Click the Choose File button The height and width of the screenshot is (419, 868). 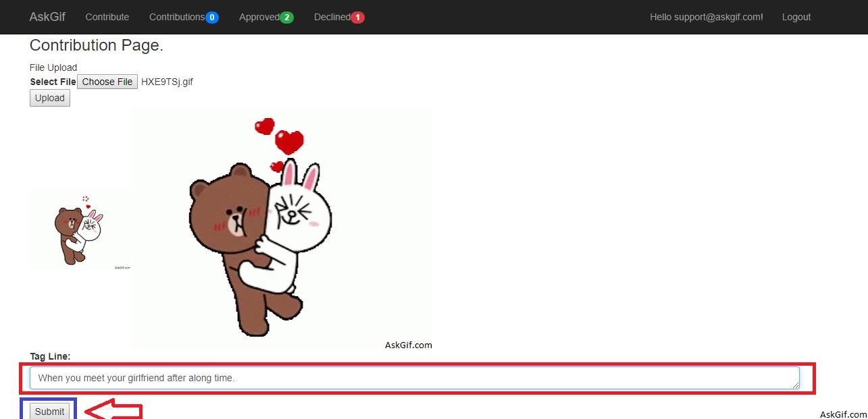(107, 82)
